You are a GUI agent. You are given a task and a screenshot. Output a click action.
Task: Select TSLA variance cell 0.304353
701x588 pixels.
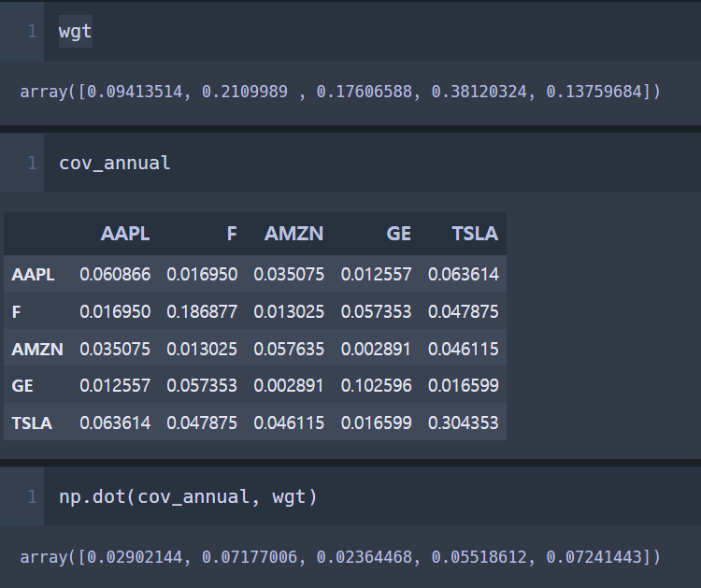click(x=464, y=423)
